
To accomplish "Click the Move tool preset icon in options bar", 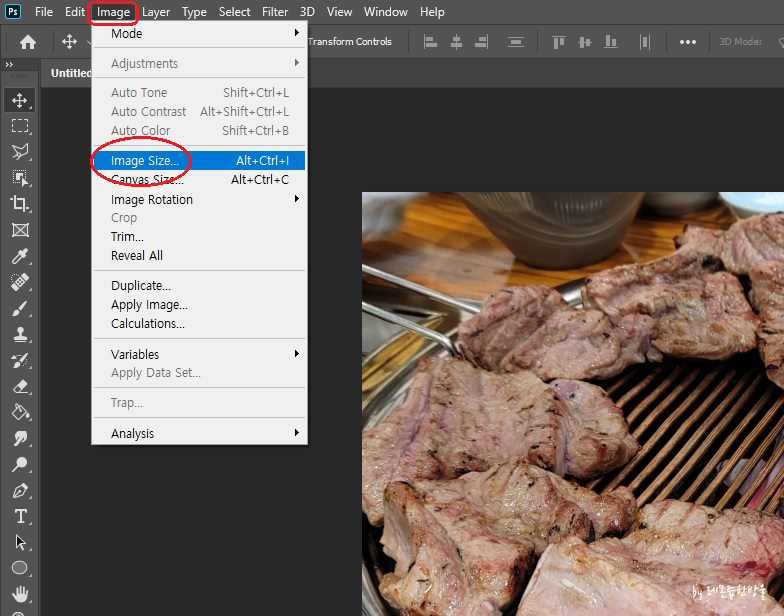I will coord(69,42).
